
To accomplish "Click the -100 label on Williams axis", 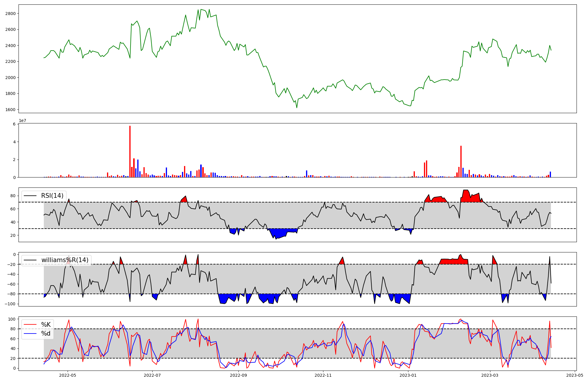I will coord(10,304).
